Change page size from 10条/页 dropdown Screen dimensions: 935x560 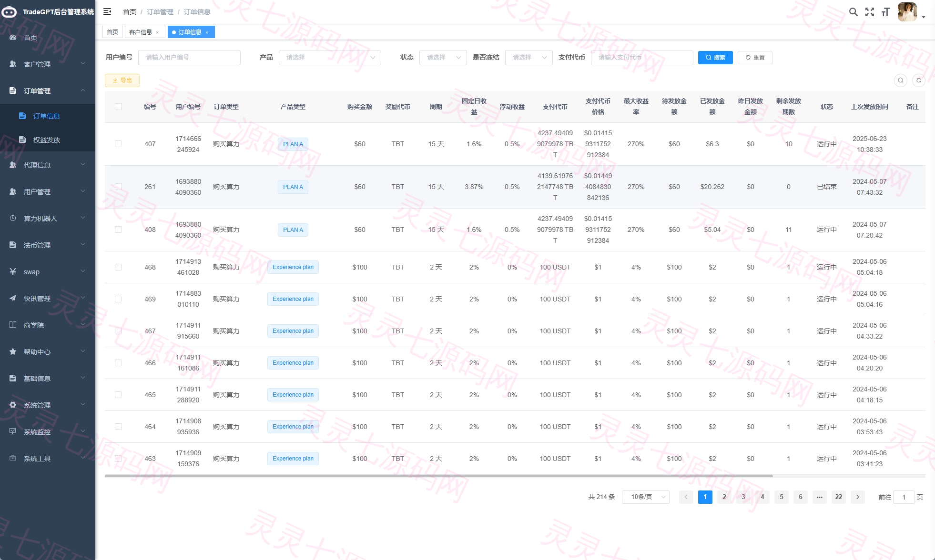pos(646,497)
